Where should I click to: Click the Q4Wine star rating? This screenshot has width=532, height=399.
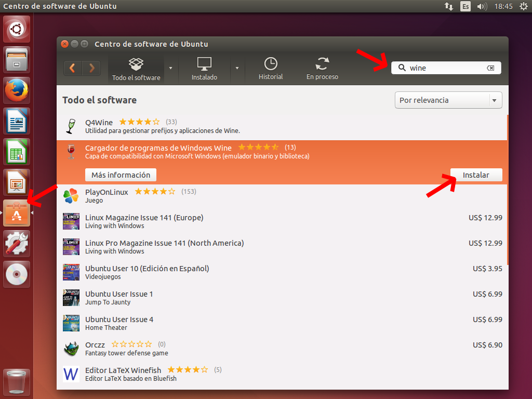139,122
